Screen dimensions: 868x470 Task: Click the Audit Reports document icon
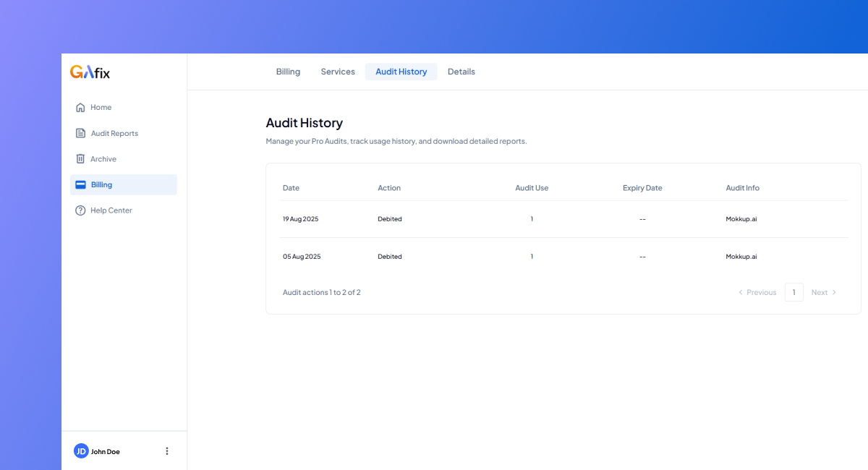tap(80, 133)
